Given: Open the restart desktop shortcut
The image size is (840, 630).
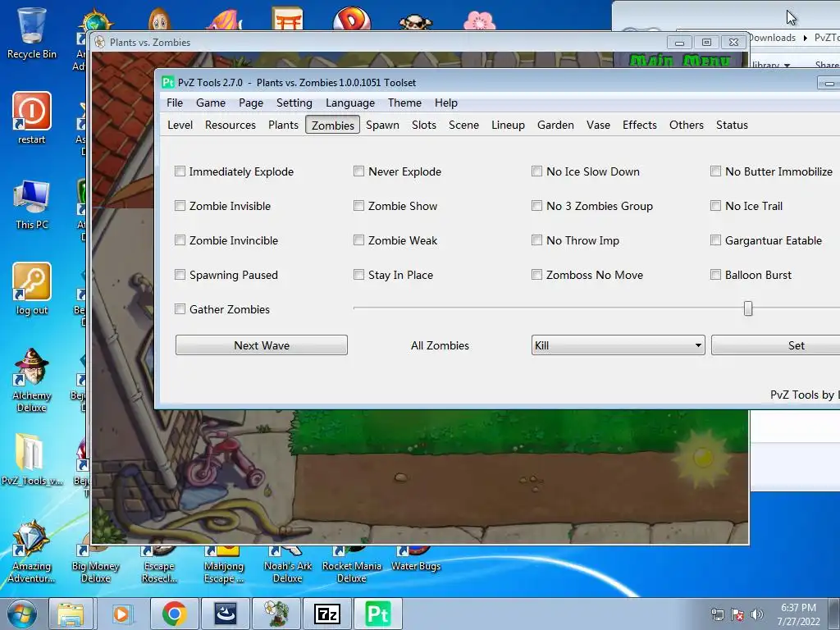Looking at the screenshot, I should point(32,118).
